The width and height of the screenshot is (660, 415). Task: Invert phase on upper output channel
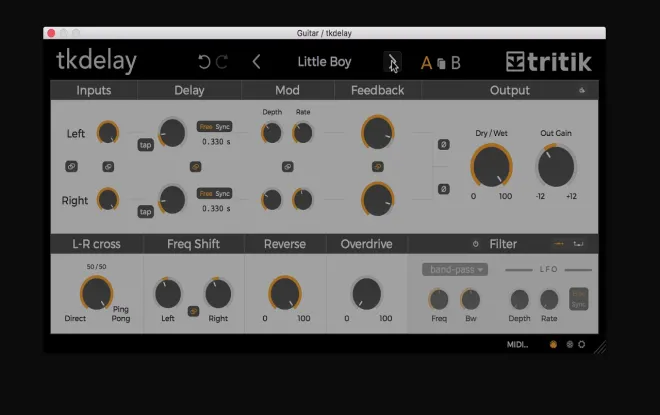click(x=442, y=145)
